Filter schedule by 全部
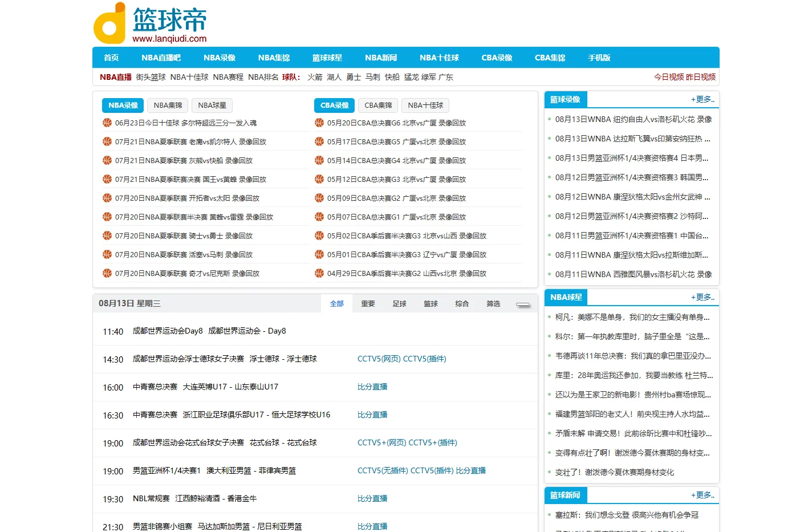Viewport: 812px width, 532px height. pos(337,304)
